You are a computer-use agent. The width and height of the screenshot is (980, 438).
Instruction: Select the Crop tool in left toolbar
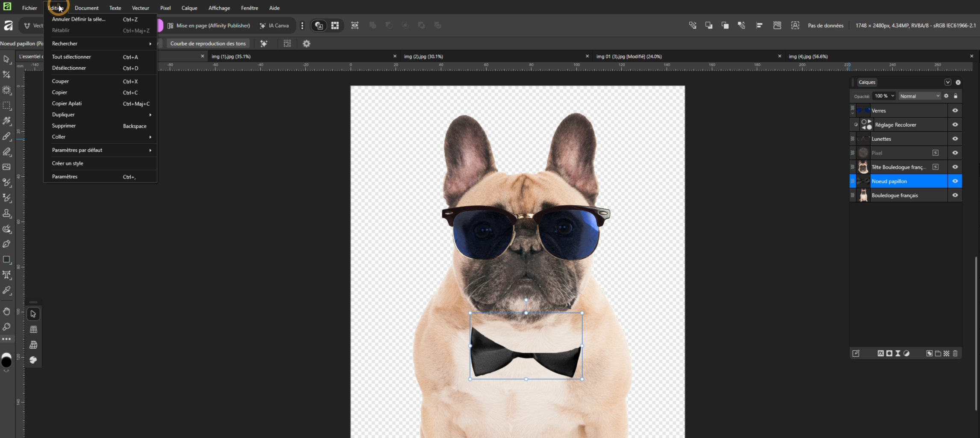coord(6,75)
